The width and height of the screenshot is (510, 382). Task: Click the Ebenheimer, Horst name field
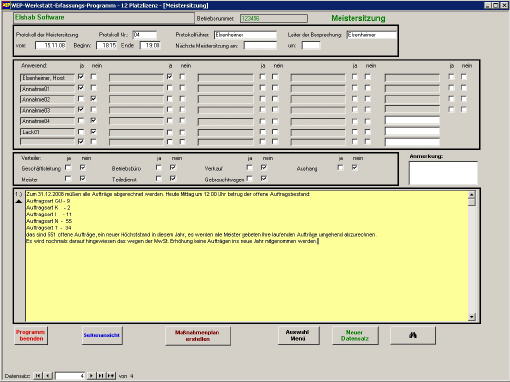47,78
